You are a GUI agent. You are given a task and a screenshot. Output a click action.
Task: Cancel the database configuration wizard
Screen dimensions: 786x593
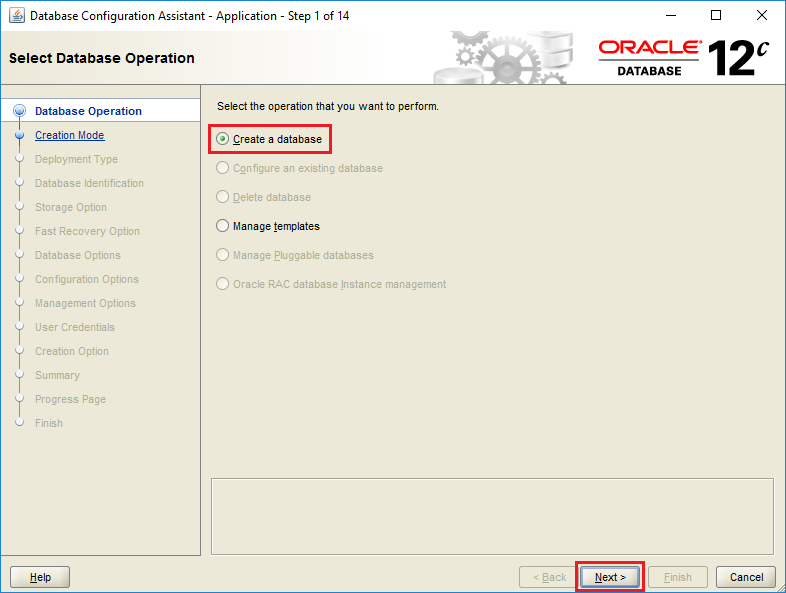pos(746,577)
